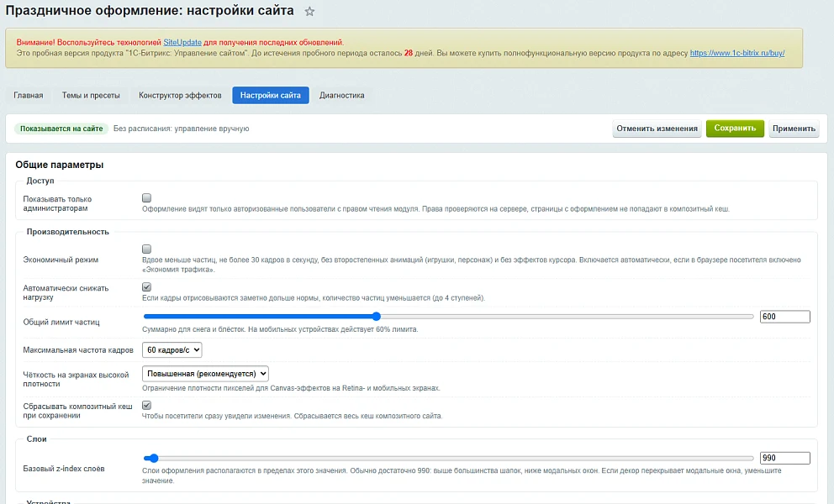Viewport: 834px width, 504px height.
Task: Click the Применить button
Action: click(x=794, y=129)
